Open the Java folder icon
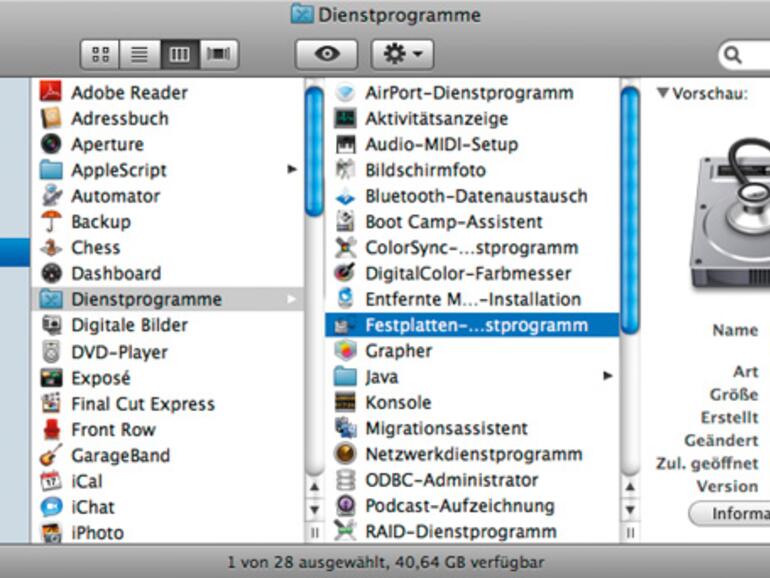 (345, 377)
